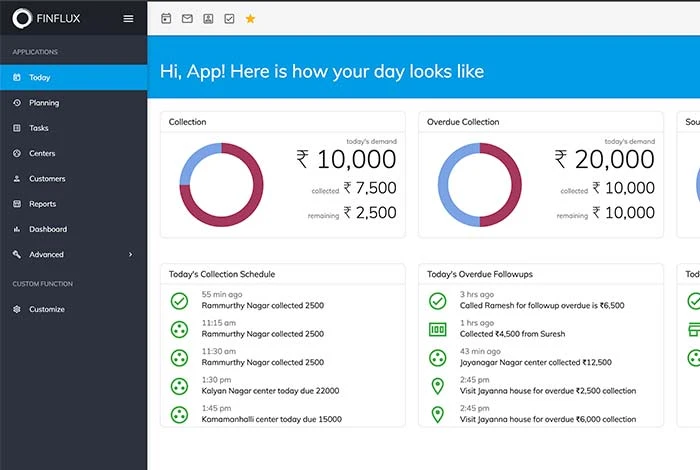Open Jayanagar Nagar center collected ₹12,500
The height and width of the screenshot is (470, 700).
pos(536,362)
